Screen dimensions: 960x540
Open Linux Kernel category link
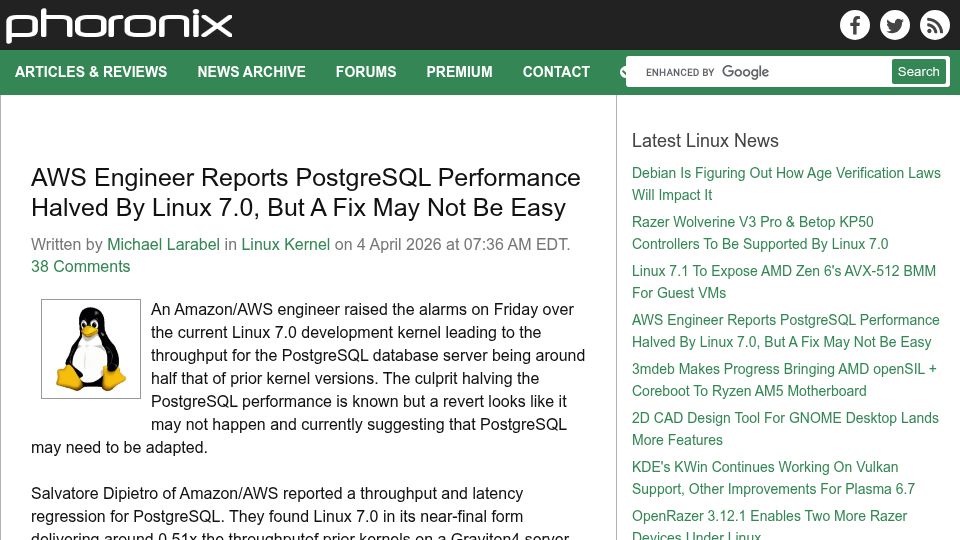(x=285, y=244)
